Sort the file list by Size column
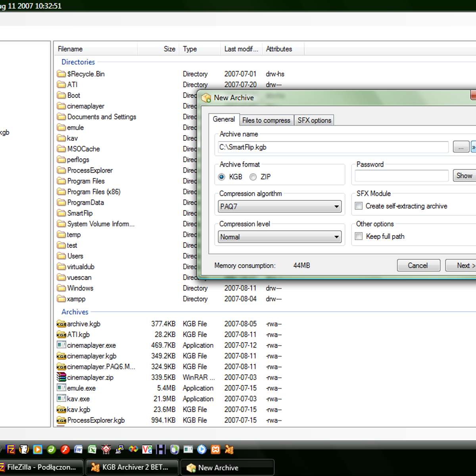 [158, 49]
